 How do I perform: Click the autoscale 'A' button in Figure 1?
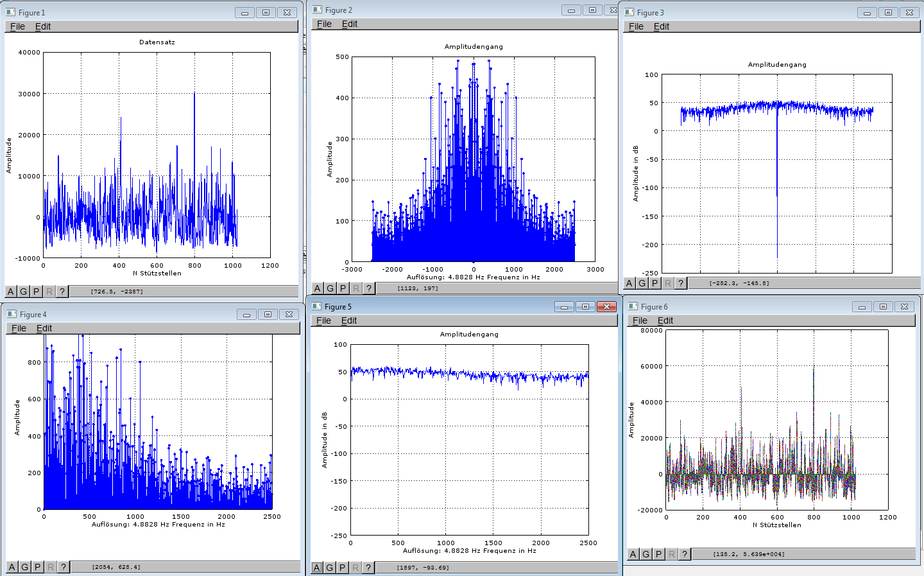11,292
